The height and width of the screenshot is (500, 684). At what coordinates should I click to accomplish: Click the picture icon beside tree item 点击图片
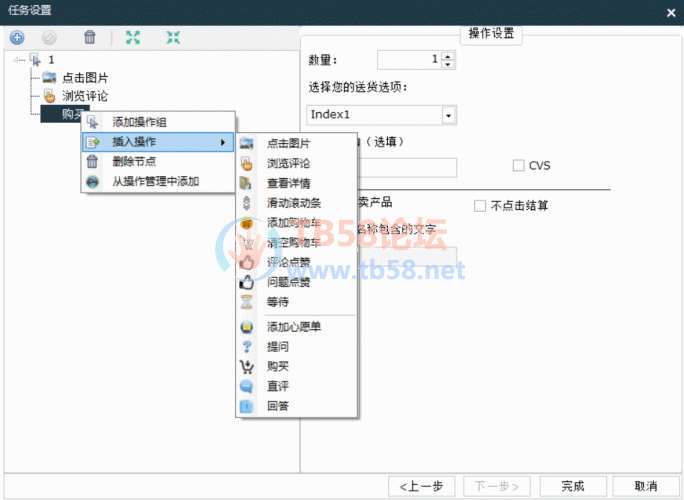tap(49, 78)
